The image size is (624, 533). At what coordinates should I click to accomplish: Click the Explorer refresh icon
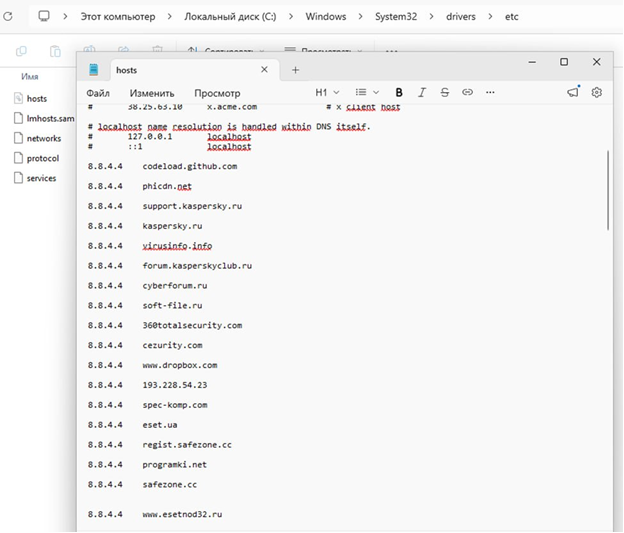[8, 17]
